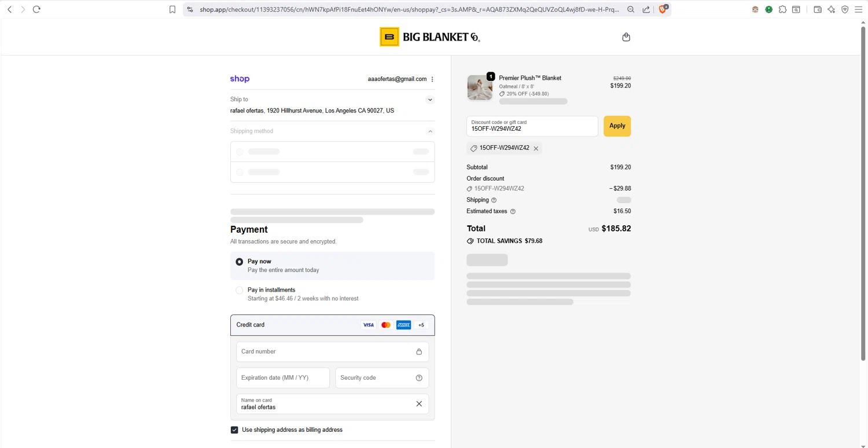Clear the name on card field

[x=419, y=404]
